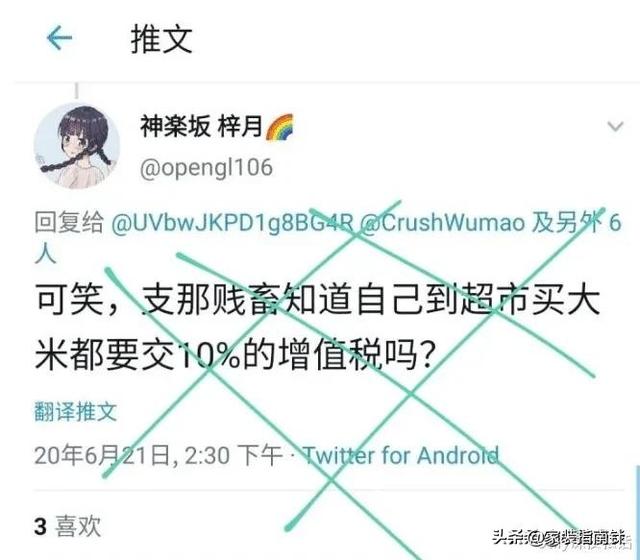Open profile via name '神楽坂 梓月'
The height and width of the screenshot is (560, 640).
pos(201,126)
